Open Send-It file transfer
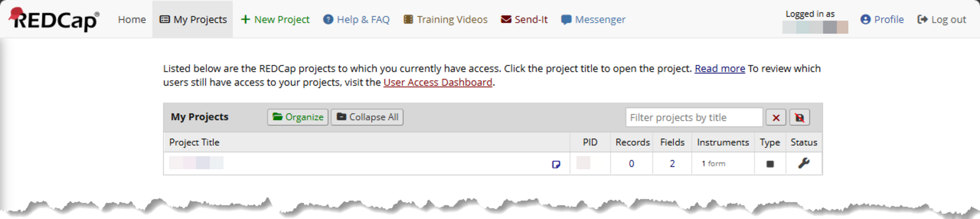The height and width of the screenshot is (219, 980). tap(524, 19)
